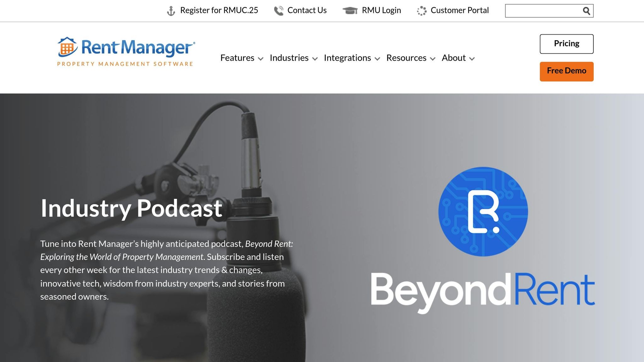Click the orange Free Demo button

click(x=567, y=72)
